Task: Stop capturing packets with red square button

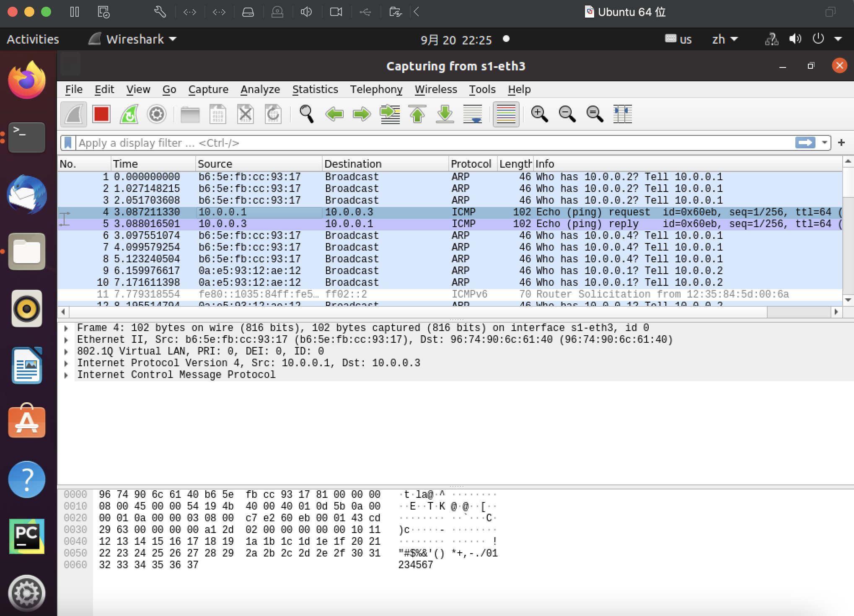Action: click(101, 114)
